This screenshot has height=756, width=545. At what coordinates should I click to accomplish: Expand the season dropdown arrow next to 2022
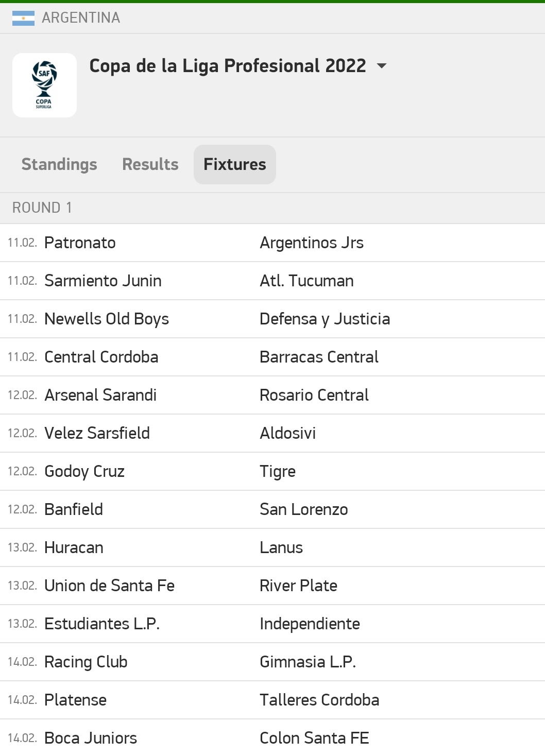coord(382,66)
